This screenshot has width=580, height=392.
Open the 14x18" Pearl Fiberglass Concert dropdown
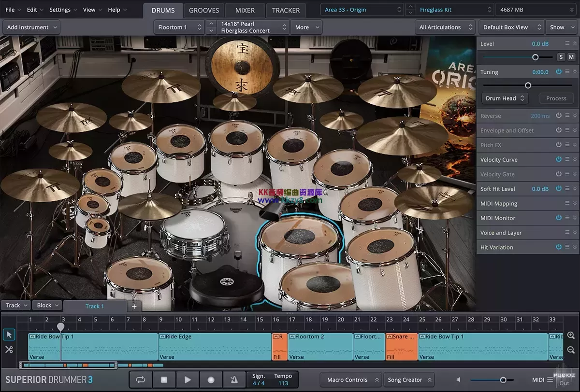coord(253,27)
